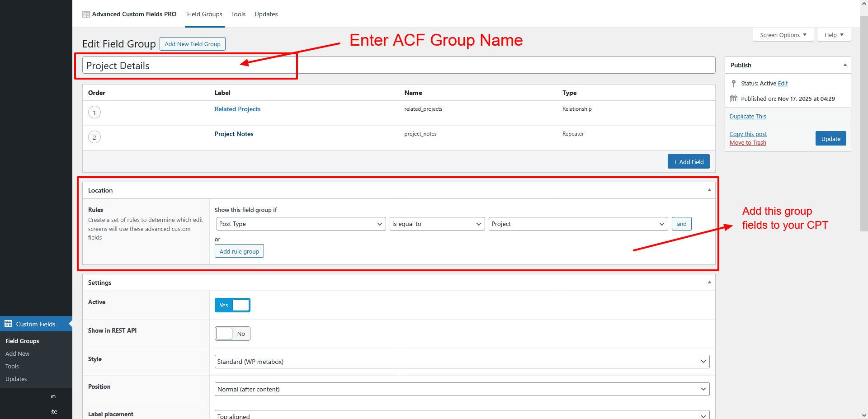868x419 pixels.
Task: Open the Updates tab in top navigation
Action: (x=266, y=14)
